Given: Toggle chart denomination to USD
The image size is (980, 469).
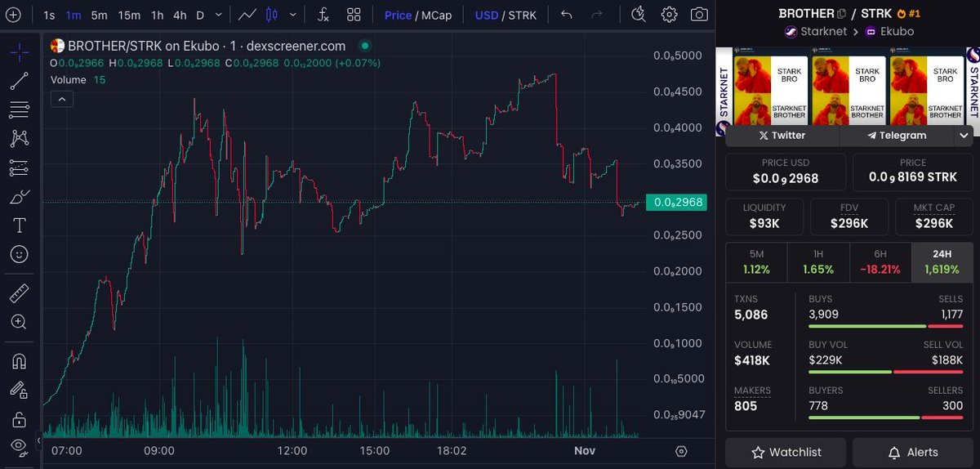Looking at the screenshot, I should (x=487, y=15).
